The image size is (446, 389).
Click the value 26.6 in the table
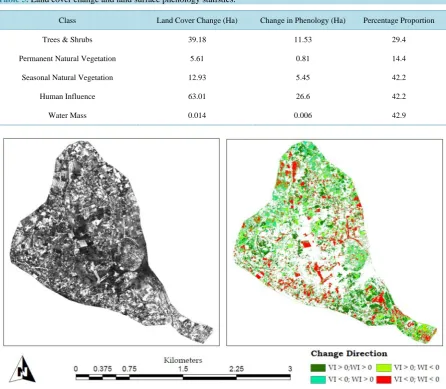point(303,96)
